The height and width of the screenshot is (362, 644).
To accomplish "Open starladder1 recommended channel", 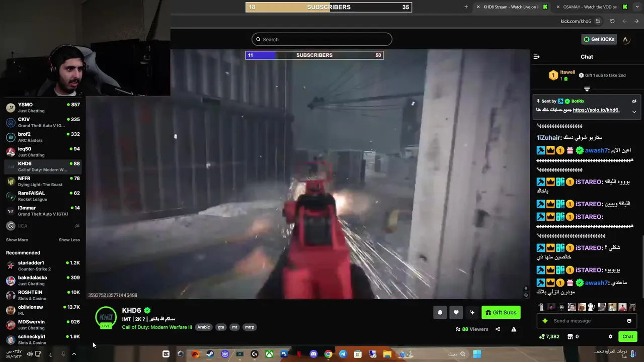I will [x=43, y=265].
